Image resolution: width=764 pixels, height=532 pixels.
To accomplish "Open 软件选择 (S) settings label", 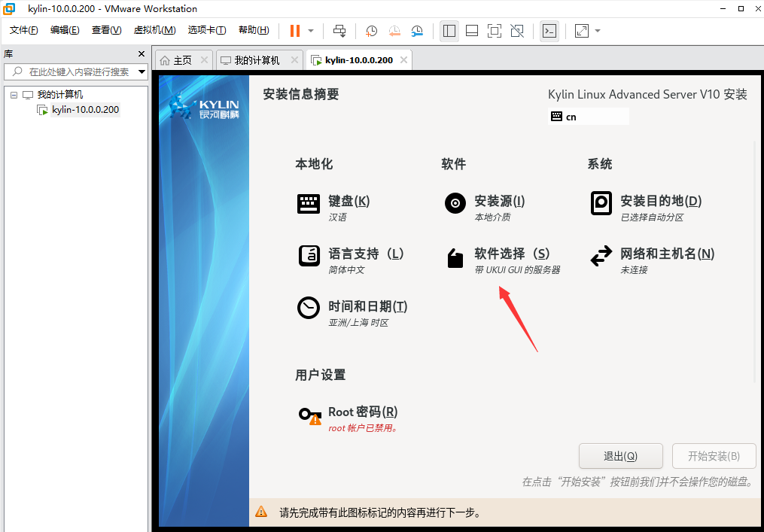I will pyautogui.click(x=512, y=254).
